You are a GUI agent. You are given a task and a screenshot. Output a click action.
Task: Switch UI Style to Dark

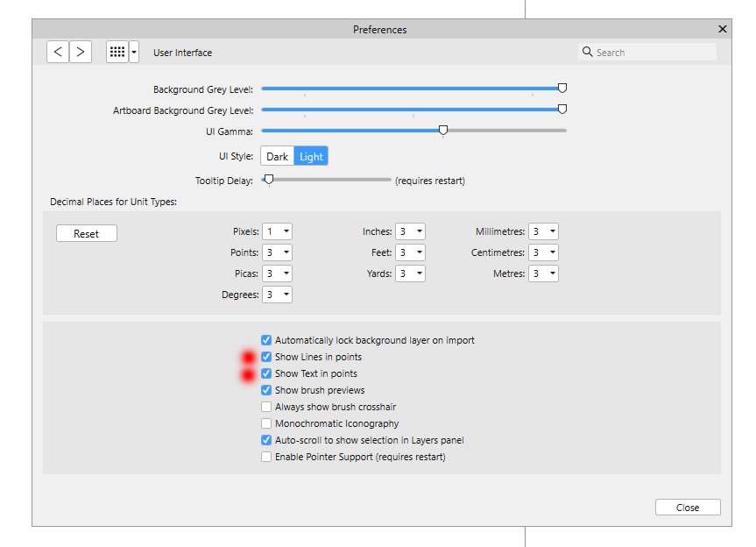(277, 156)
